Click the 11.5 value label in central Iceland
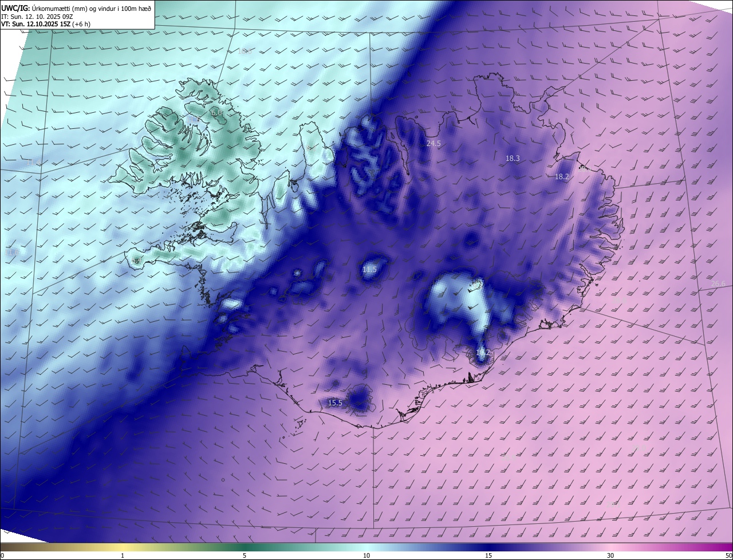The height and width of the screenshot is (560, 733). [x=370, y=270]
